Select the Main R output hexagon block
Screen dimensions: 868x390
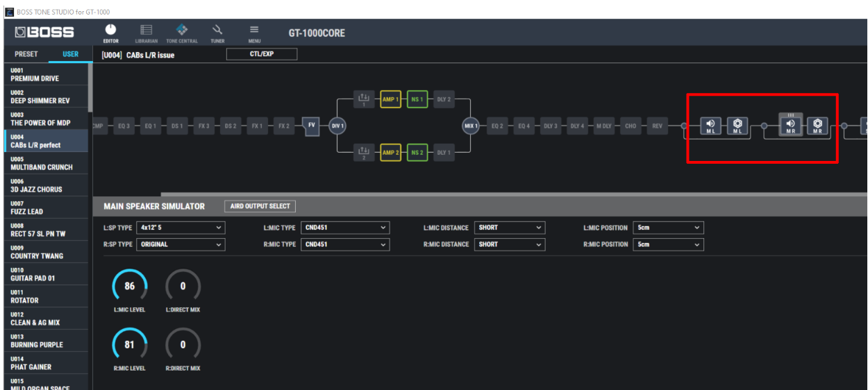tap(817, 126)
